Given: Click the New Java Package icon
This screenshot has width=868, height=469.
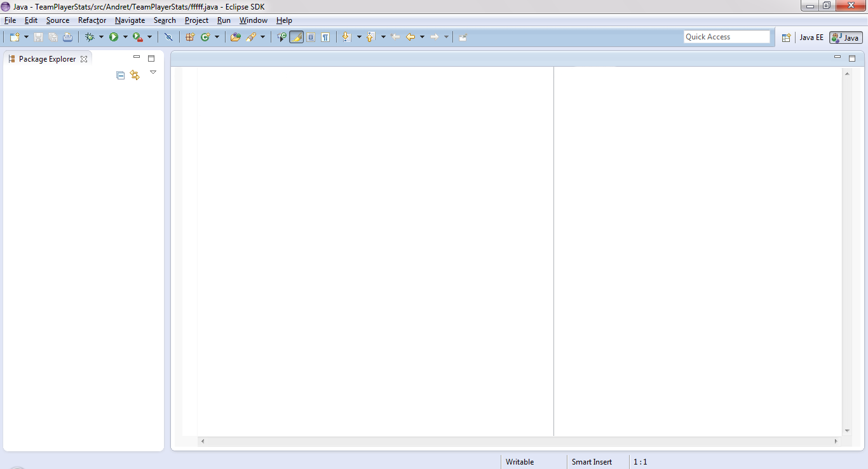Looking at the screenshot, I should pyautogui.click(x=190, y=37).
